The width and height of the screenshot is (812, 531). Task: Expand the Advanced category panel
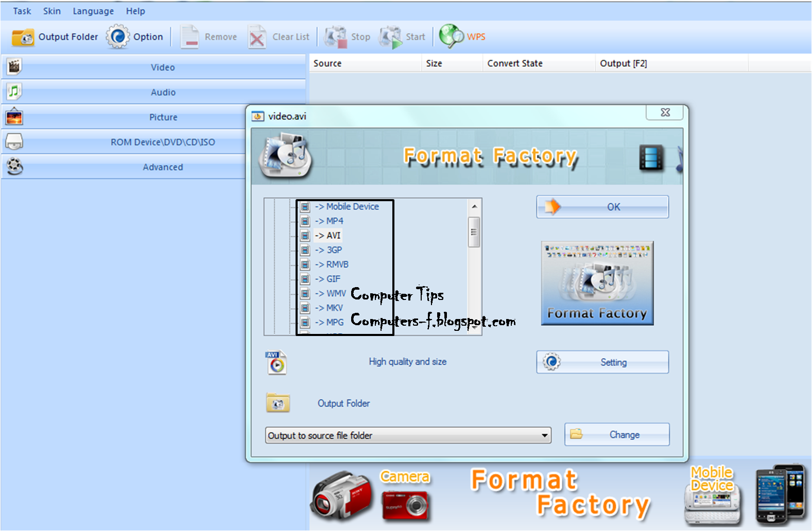coord(124,167)
